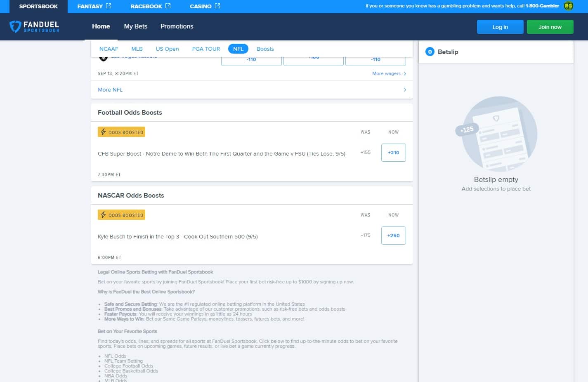588x382 pixels.
Task: Open More wagers link
Action: coord(386,73)
